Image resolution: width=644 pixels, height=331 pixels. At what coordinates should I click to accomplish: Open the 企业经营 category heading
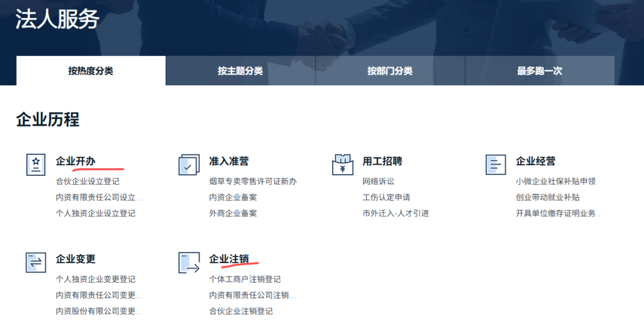click(535, 161)
